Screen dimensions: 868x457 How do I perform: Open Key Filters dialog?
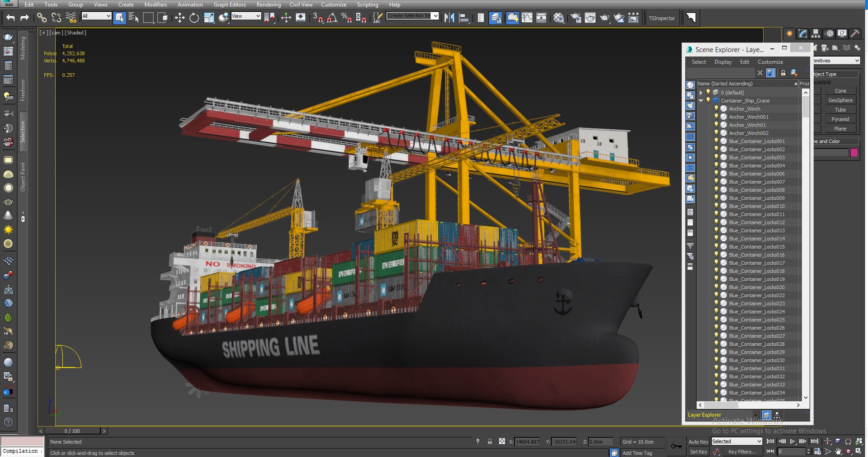(x=742, y=452)
